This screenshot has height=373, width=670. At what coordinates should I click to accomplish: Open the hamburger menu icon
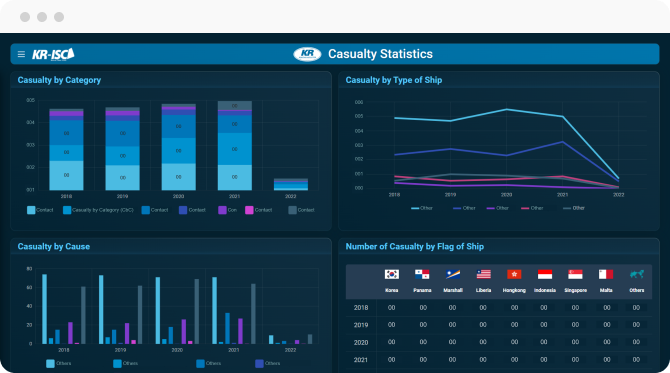[x=21, y=54]
